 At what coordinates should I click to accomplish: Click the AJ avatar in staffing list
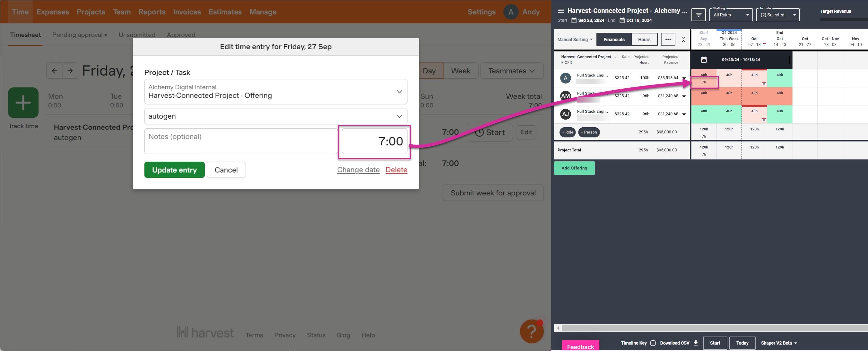(565, 114)
